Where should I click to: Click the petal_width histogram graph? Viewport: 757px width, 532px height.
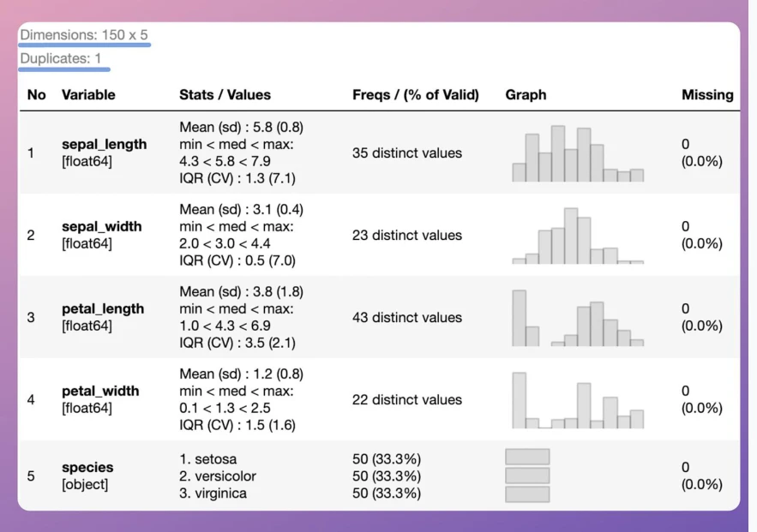pos(578,400)
